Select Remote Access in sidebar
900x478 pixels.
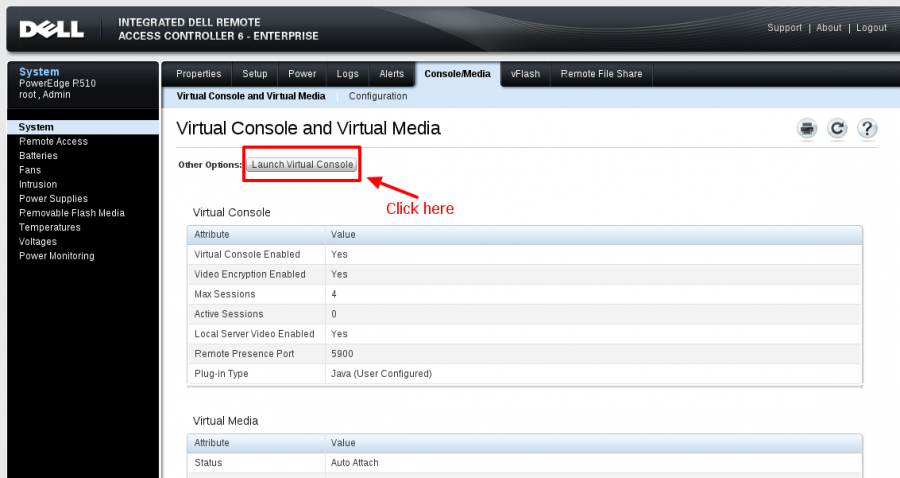[x=53, y=142]
